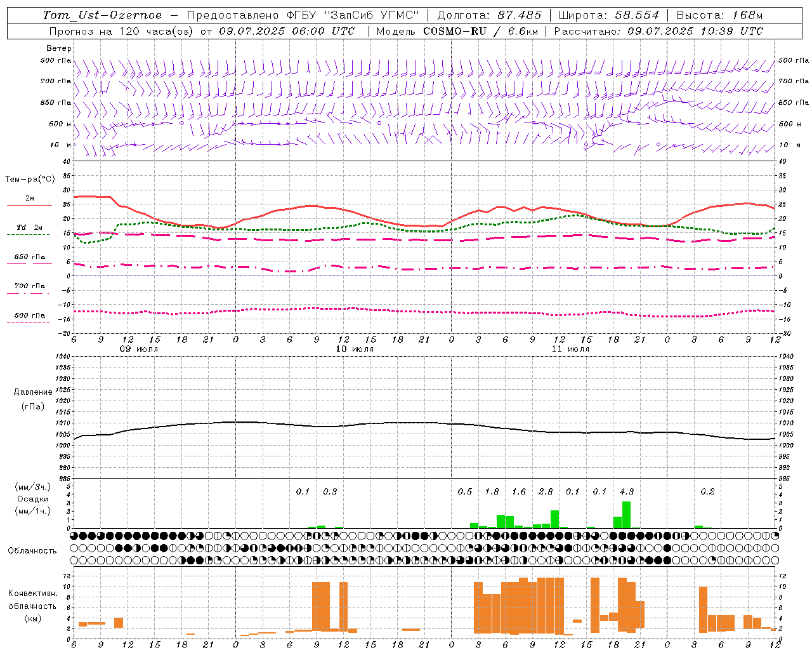812x650 pixels.
Task: Click the 500 м wind level label on left
Action: coord(60,124)
